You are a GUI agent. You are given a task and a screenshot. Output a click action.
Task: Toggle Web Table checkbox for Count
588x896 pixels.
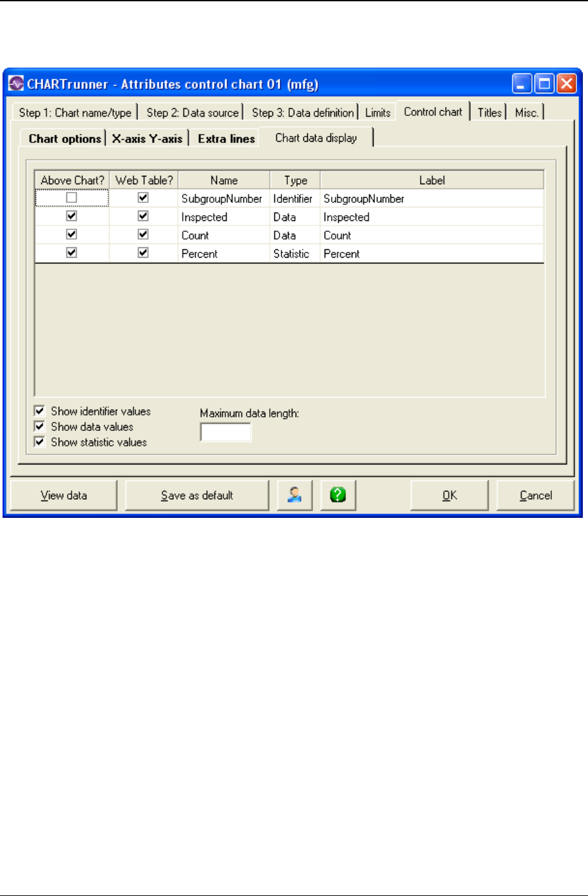tap(143, 234)
